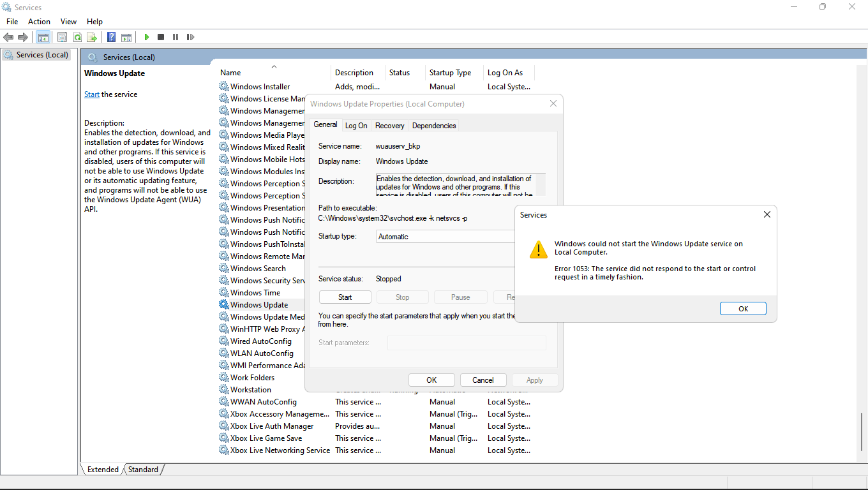Click the gear icon beside Windows Search
868x490 pixels.
pos(224,268)
